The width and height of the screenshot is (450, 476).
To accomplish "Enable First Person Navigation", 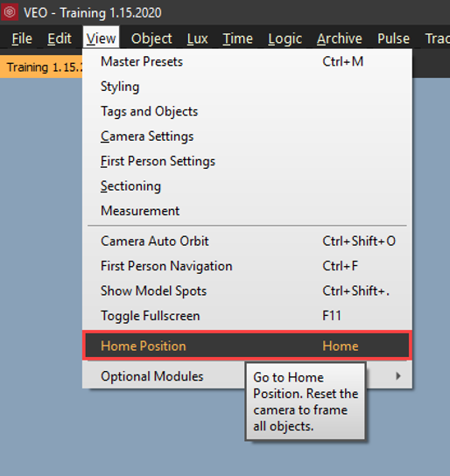I will point(247,266).
